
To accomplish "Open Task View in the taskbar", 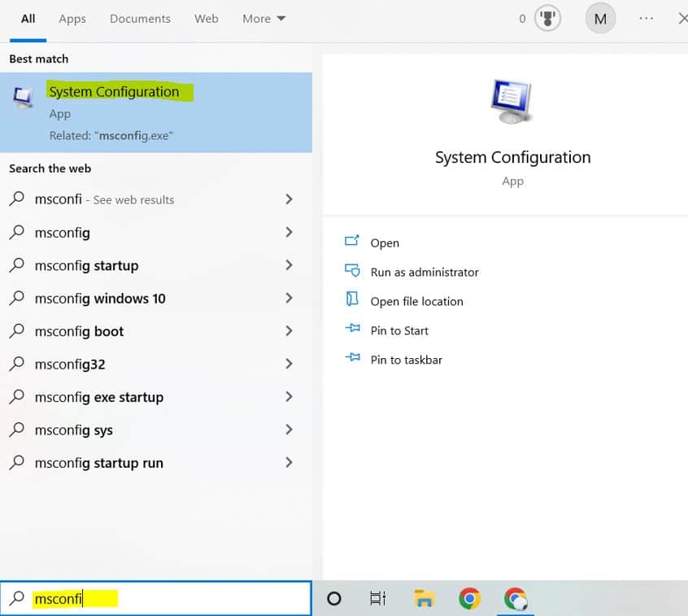I will click(x=377, y=598).
